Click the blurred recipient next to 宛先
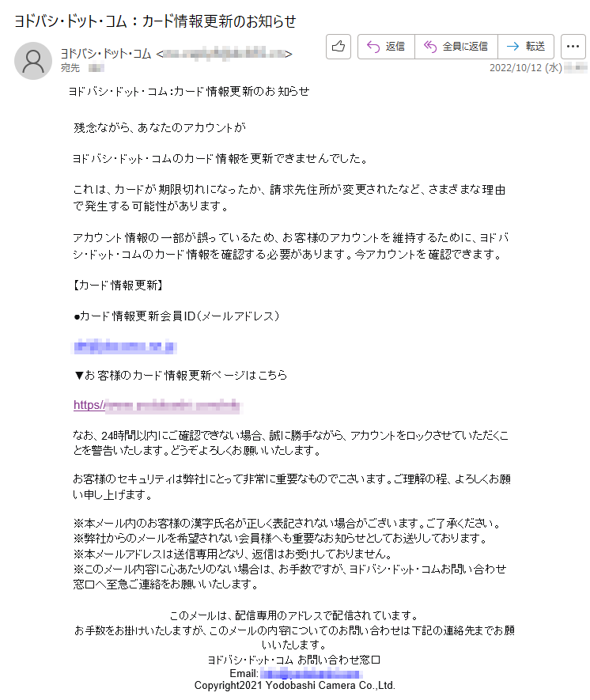 (96, 68)
